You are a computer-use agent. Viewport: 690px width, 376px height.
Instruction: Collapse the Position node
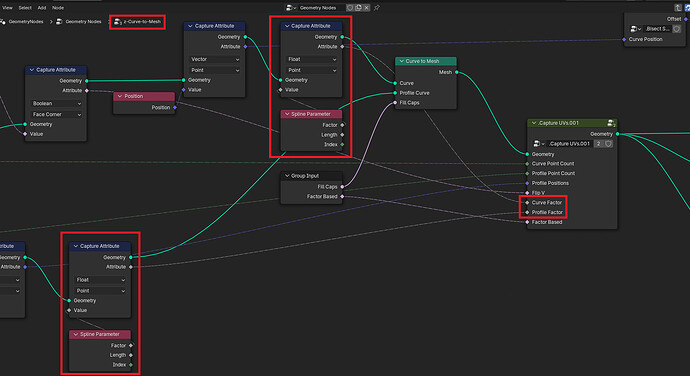tap(120, 96)
